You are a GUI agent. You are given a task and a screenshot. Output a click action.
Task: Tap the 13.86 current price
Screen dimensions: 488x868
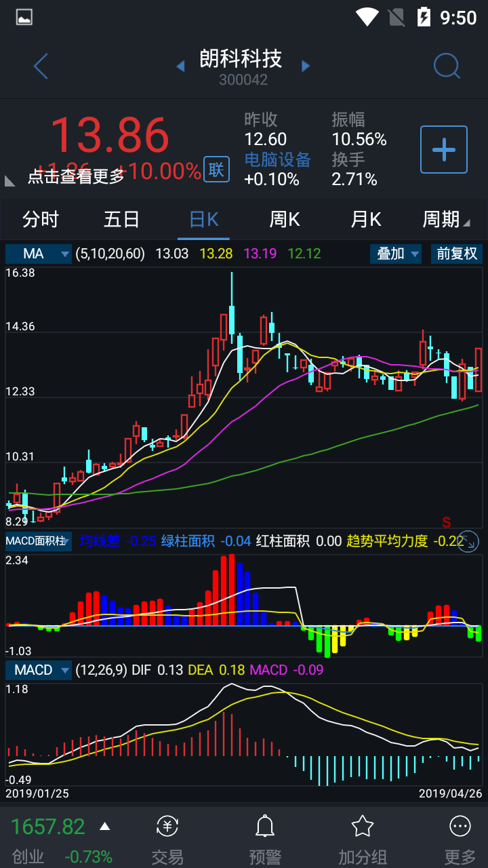click(x=109, y=135)
